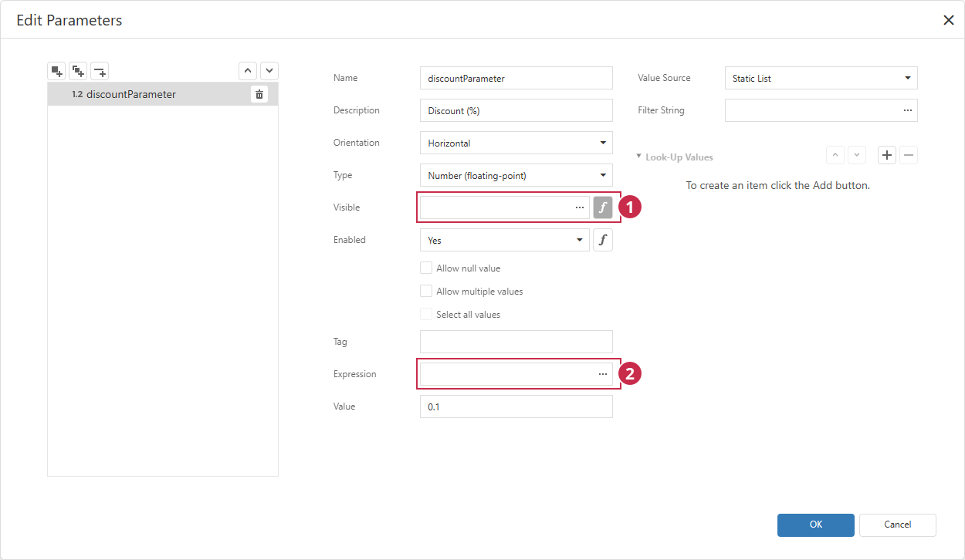The width and height of the screenshot is (965, 560).
Task: Tick Allow multiple values checkbox
Action: (426, 292)
